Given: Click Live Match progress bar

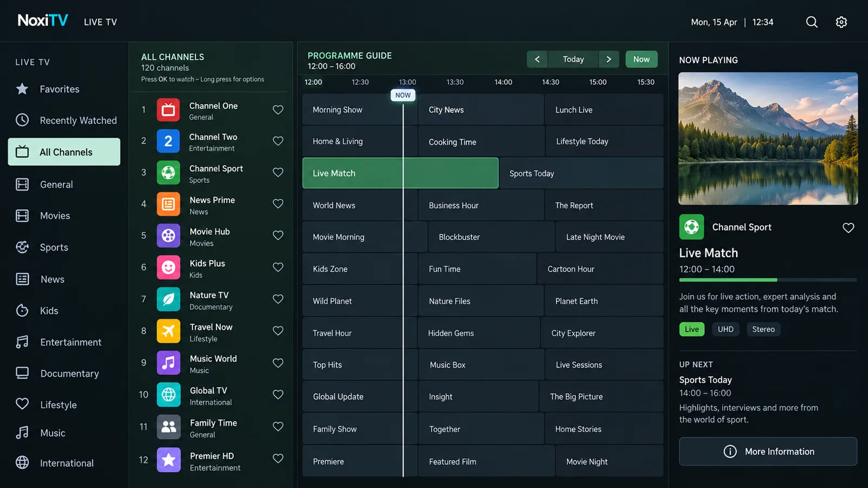Looking at the screenshot, I should (x=768, y=280).
